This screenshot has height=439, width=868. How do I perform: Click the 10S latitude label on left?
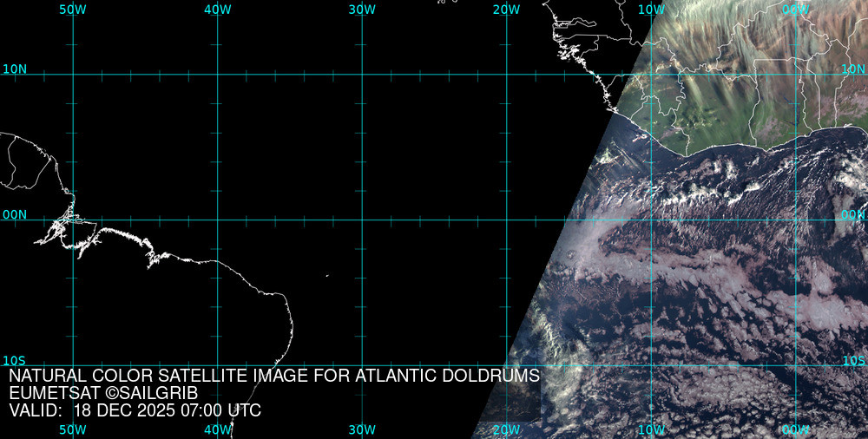click(x=14, y=360)
